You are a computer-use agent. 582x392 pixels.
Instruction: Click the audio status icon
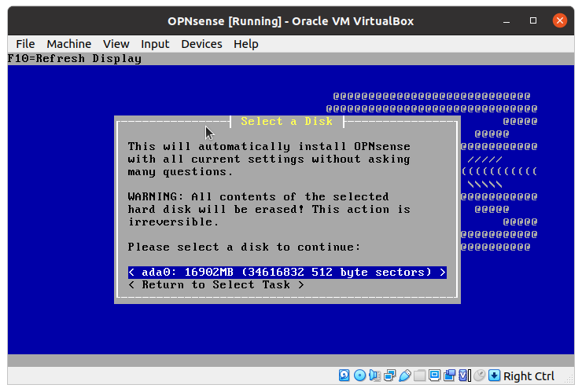point(374,376)
